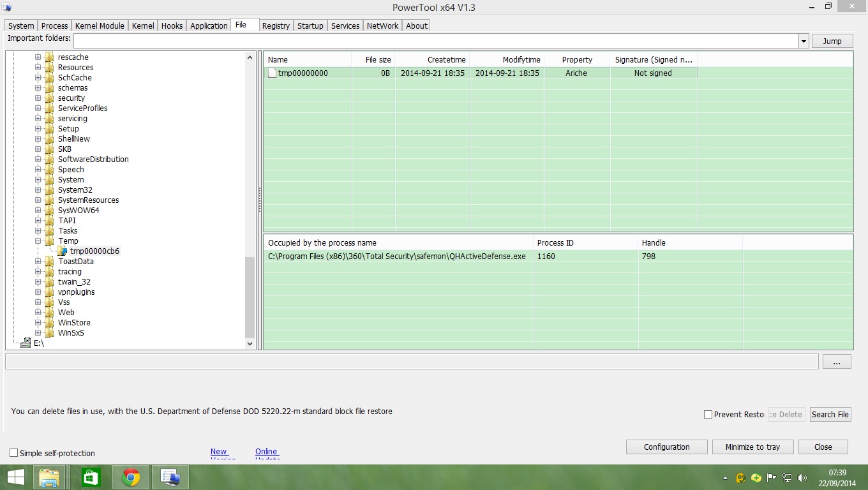Expand the Resources folder node
Image resolution: width=868 pixels, height=490 pixels.
coord(38,68)
